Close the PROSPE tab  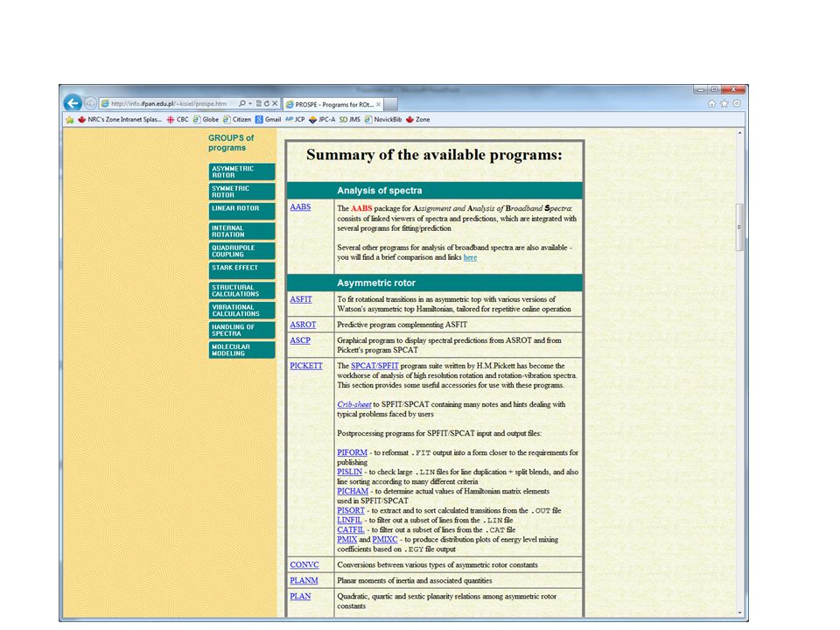[x=378, y=104]
